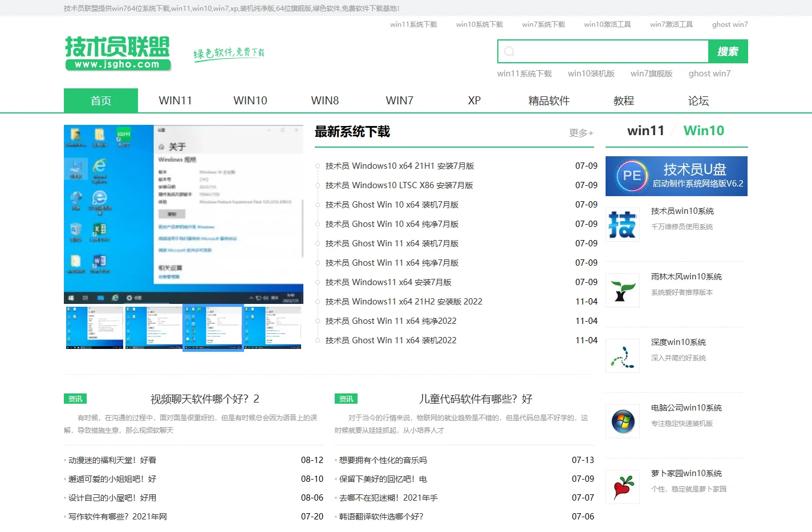812x532 pixels.
Task: Open 技术员 Ghost Win 11 x64 纯净7月版
Action: (392, 263)
